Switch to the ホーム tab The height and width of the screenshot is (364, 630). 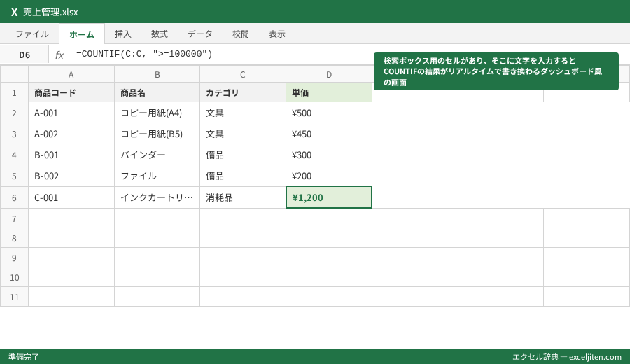[82, 34]
